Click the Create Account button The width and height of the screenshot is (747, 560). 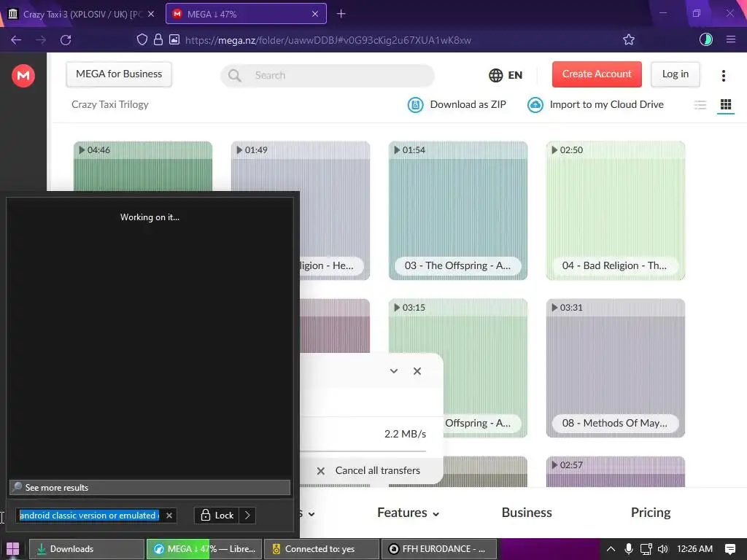(597, 74)
